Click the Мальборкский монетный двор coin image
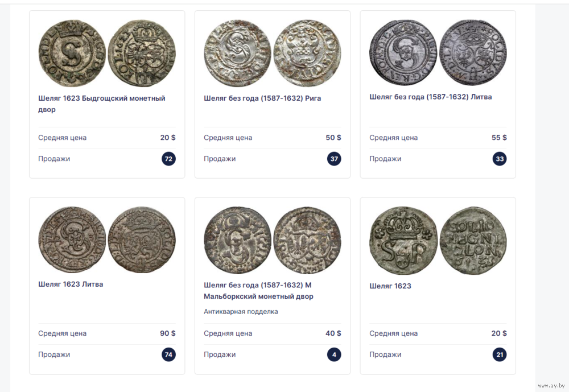This screenshot has width=569, height=392. coord(273,240)
